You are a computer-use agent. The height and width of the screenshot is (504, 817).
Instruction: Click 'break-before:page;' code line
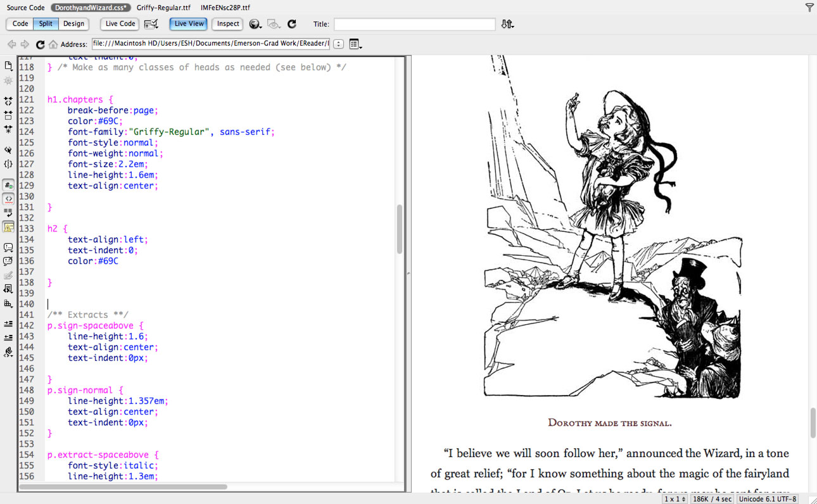[113, 110]
